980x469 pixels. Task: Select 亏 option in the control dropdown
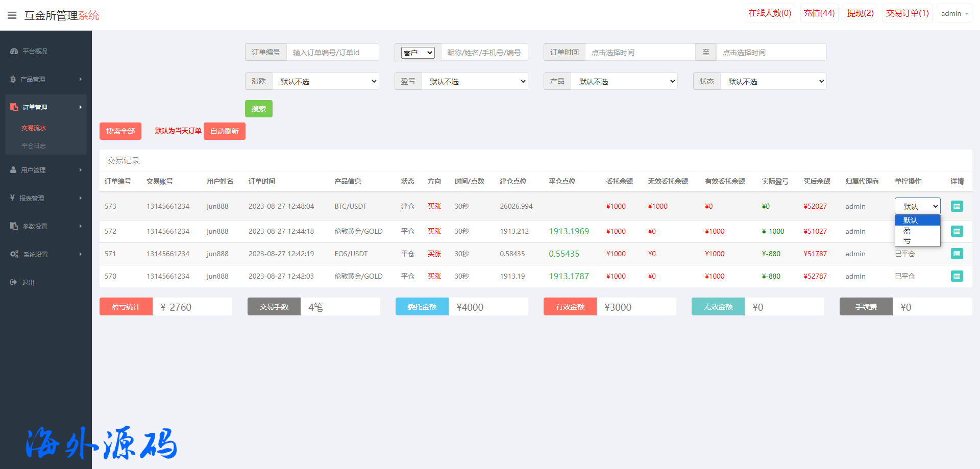click(x=907, y=240)
